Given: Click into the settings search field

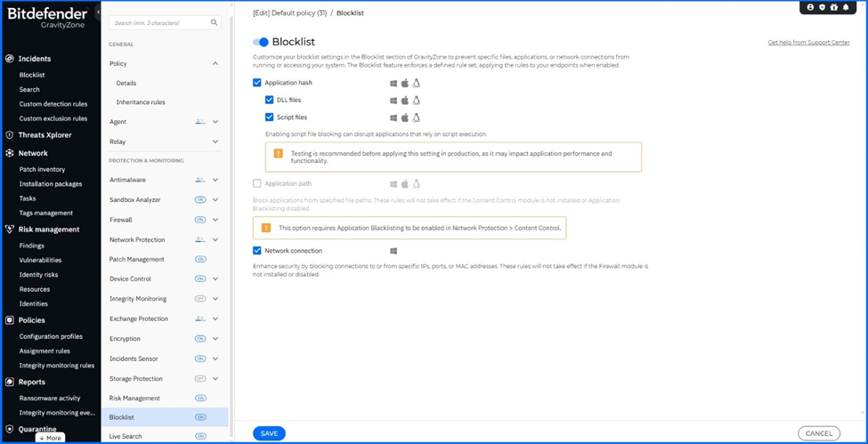Looking at the screenshot, I should click(x=160, y=22).
